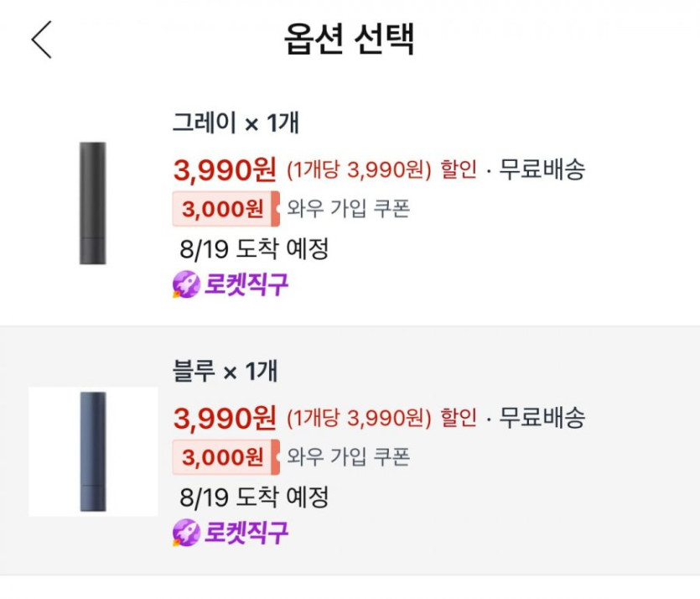Tap the 3,000원 coupon badge for blue

tap(224, 457)
